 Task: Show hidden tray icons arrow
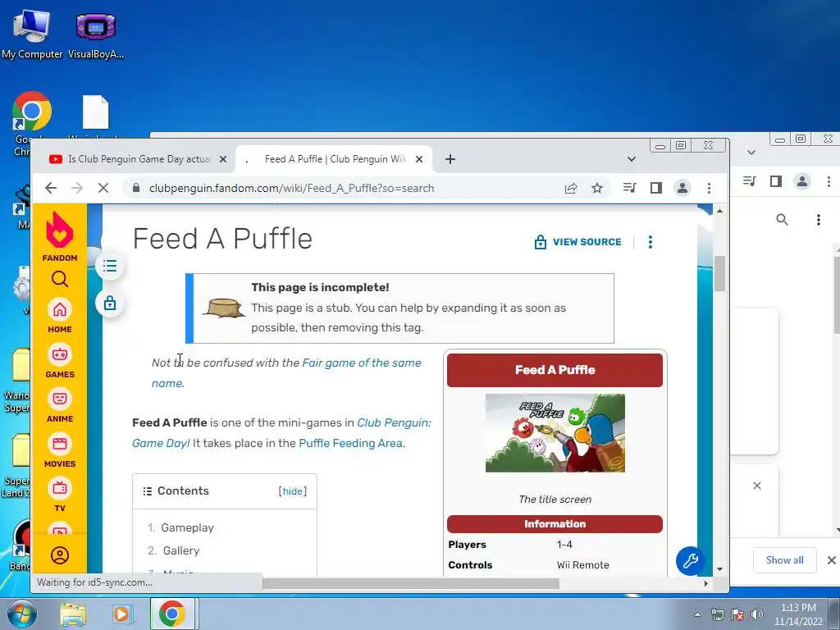pos(697,614)
